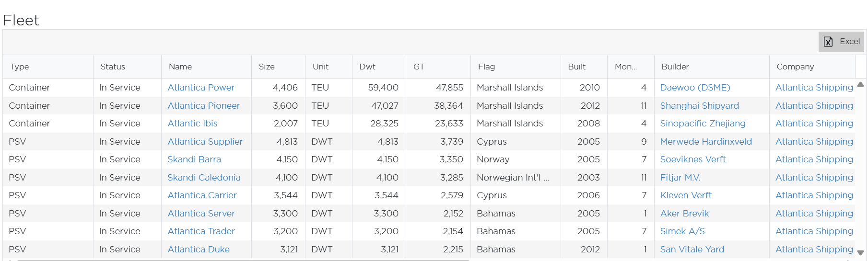This screenshot has width=868, height=261.
Task: Click the table scroll-up arrow
Action: point(860,84)
